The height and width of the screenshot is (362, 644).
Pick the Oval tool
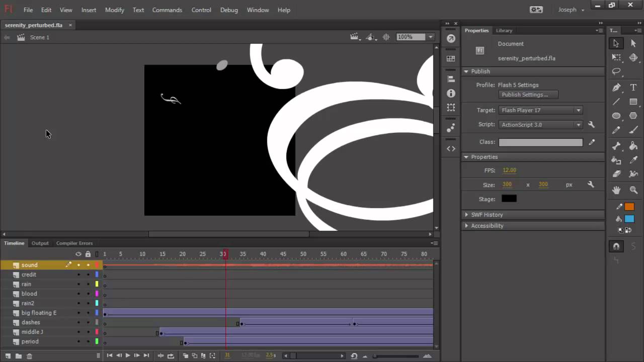[x=616, y=116]
